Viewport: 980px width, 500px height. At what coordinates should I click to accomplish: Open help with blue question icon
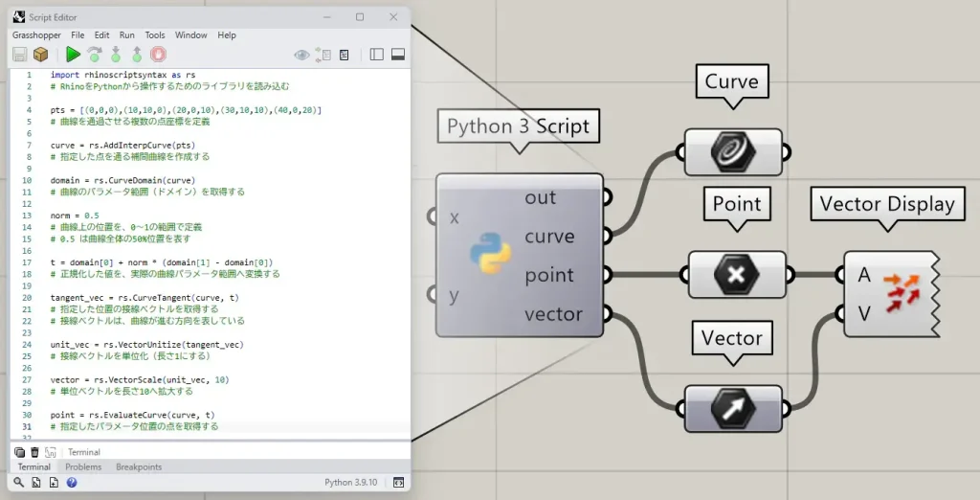[72, 483]
